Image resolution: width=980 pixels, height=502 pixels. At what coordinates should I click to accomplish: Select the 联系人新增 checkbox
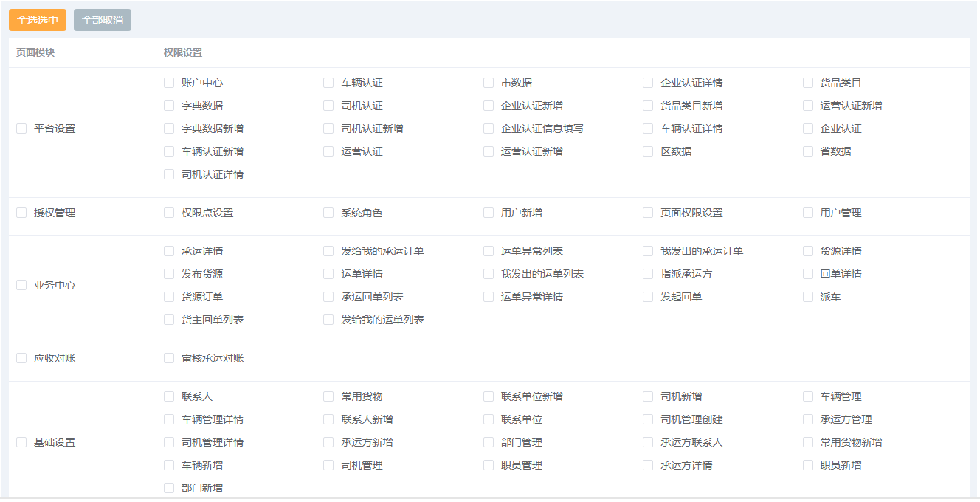coord(328,419)
